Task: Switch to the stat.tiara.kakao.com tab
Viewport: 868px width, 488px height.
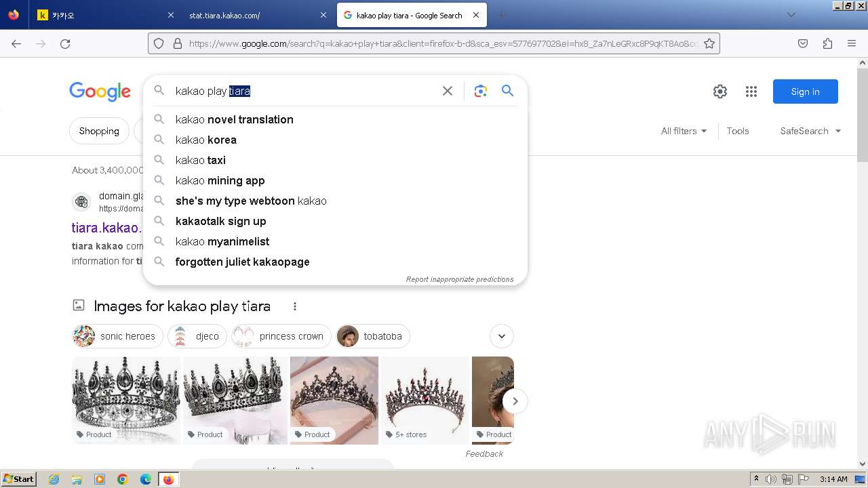Action: 256,15
